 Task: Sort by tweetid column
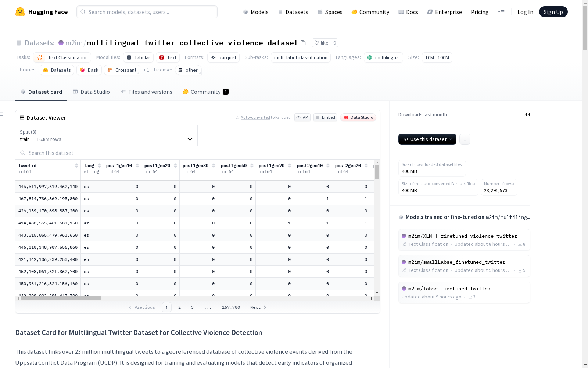pyautogui.click(x=76, y=166)
